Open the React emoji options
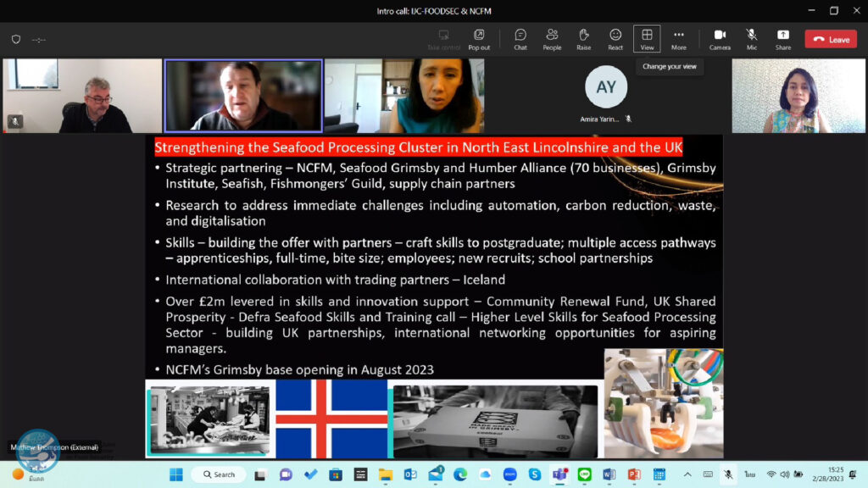Viewport: 868px width, 488px height. coord(615,40)
